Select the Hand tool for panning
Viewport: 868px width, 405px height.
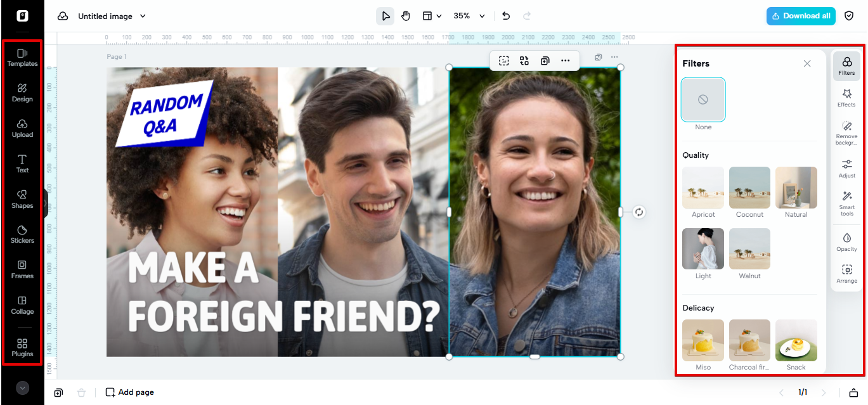406,16
